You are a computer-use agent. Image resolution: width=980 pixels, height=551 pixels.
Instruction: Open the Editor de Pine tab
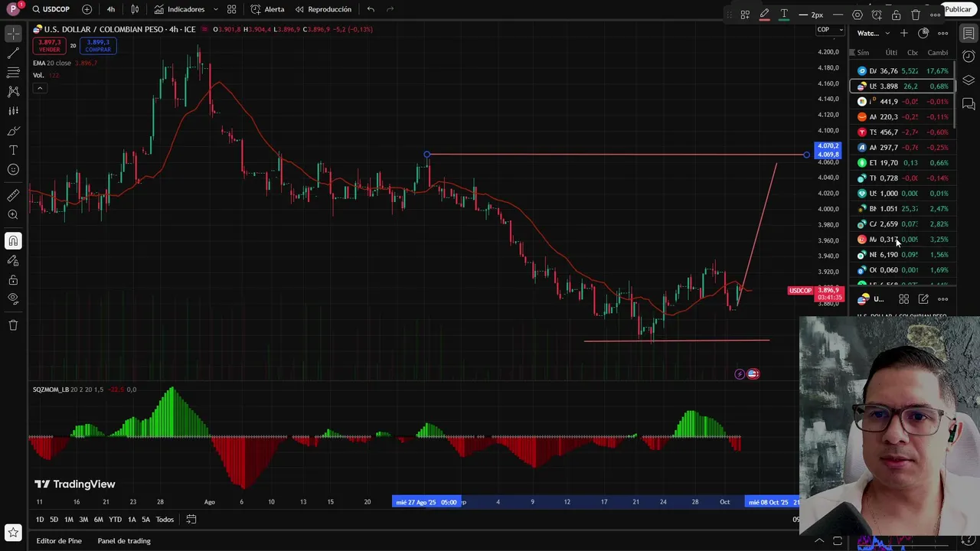tap(59, 541)
